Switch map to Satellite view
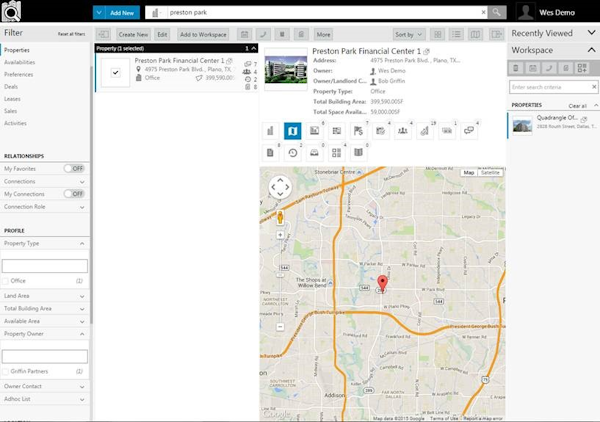This screenshot has height=422, width=600. tap(490, 173)
